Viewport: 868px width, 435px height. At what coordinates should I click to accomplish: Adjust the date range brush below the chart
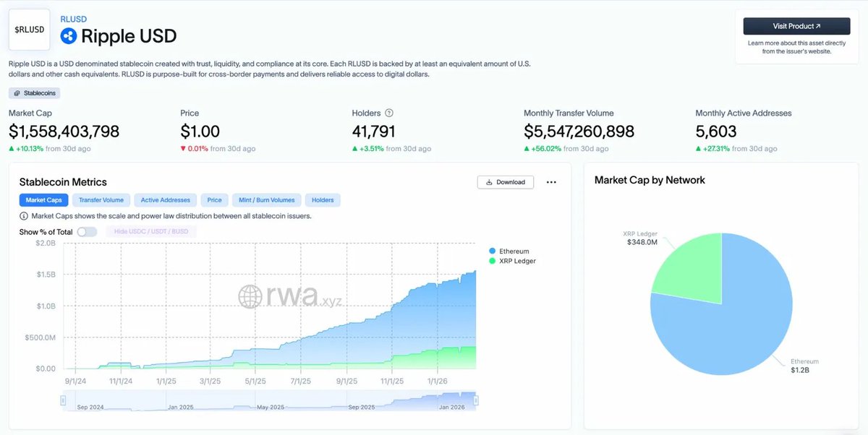pyautogui.click(x=268, y=399)
